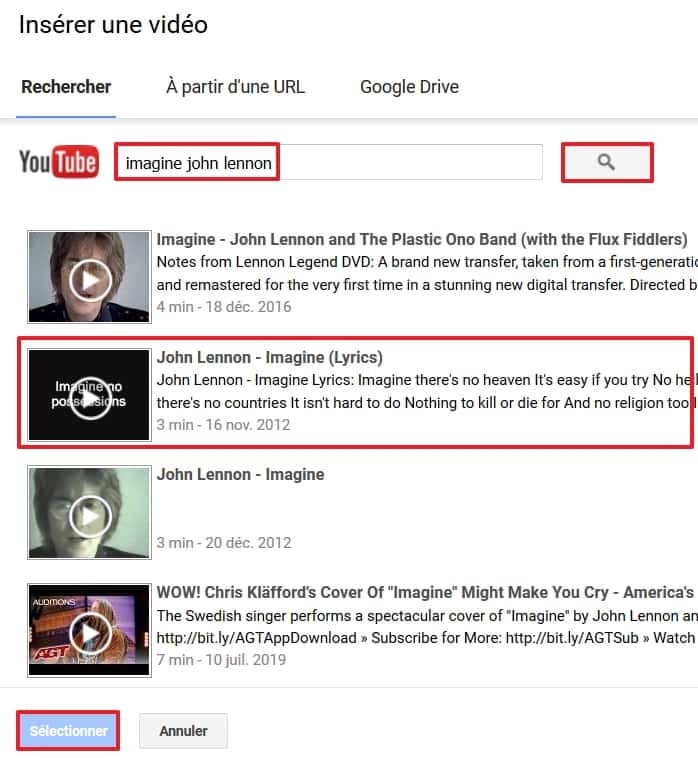The height and width of the screenshot is (758, 698).
Task: Click the Annuler button
Action: point(183,730)
